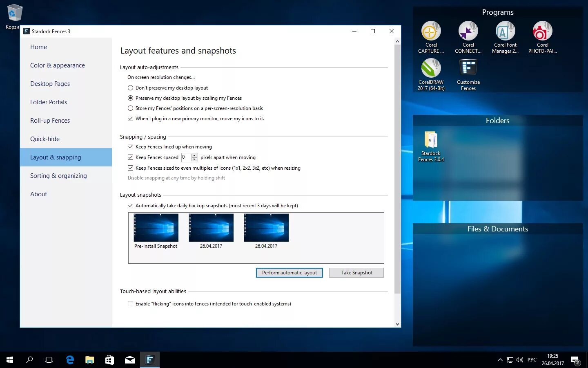Open the volume tray icon
This screenshot has height=368, width=588.
520,360
